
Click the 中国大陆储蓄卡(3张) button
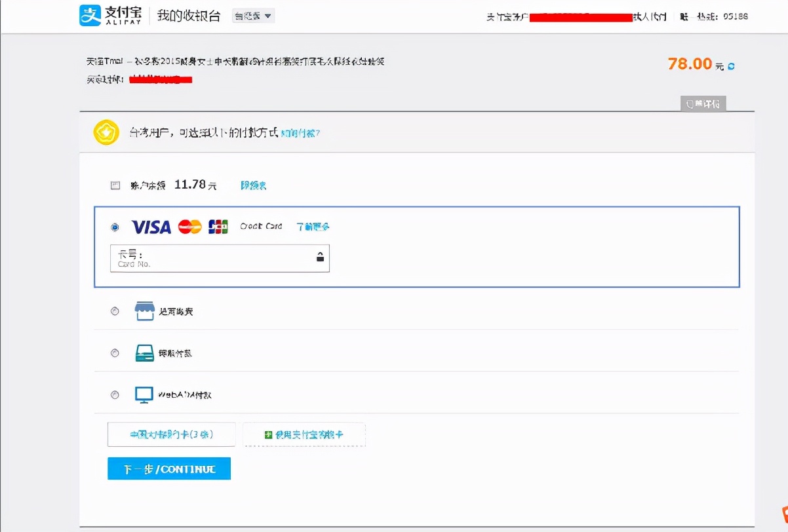172,434
